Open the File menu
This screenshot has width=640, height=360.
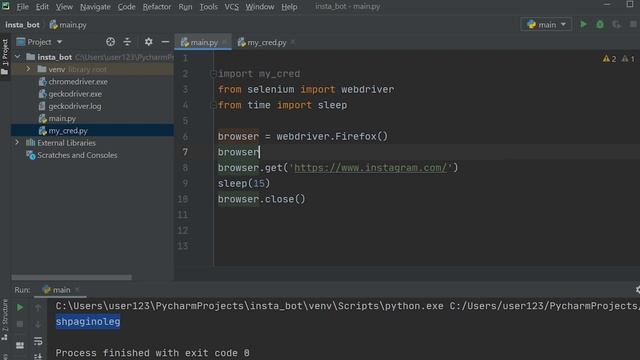[x=22, y=7]
